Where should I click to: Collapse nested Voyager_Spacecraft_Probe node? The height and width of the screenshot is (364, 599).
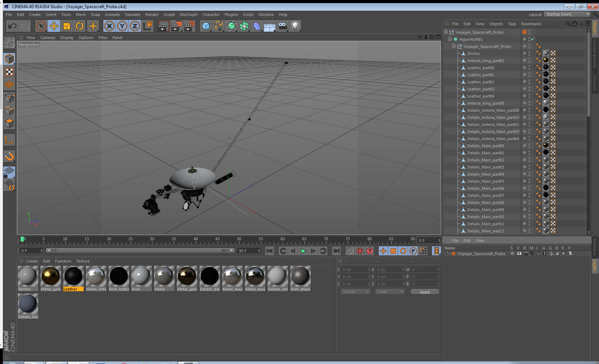[454, 46]
